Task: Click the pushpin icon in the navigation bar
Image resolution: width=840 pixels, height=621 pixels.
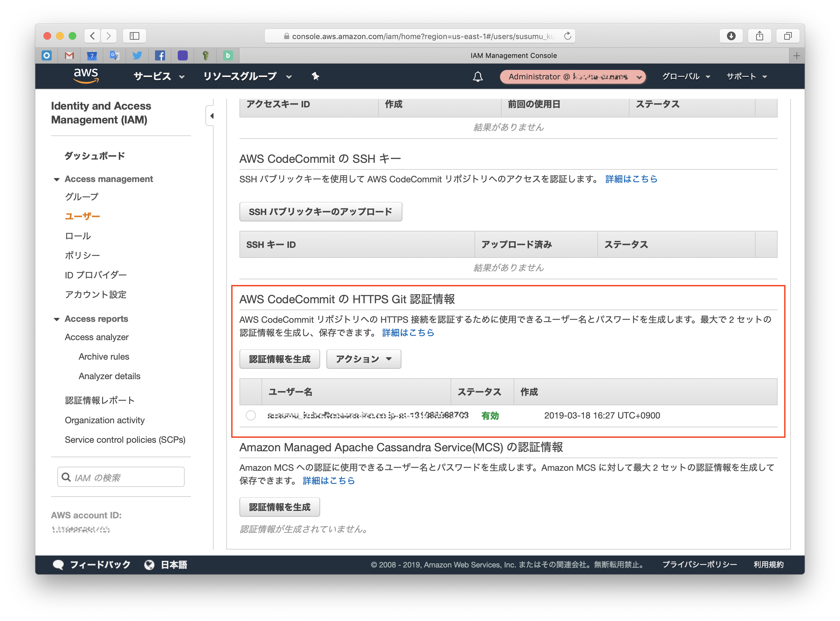Action: click(315, 76)
